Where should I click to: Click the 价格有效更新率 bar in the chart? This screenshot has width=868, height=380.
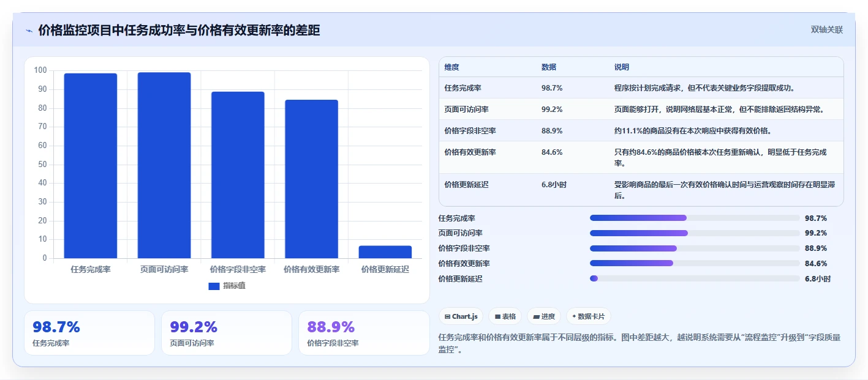tap(311, 179)
